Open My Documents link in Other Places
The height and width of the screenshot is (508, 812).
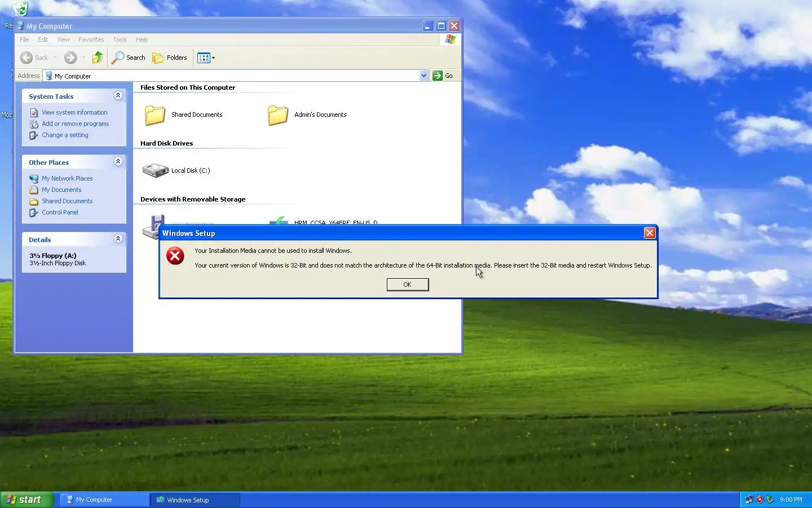(61, 190)
